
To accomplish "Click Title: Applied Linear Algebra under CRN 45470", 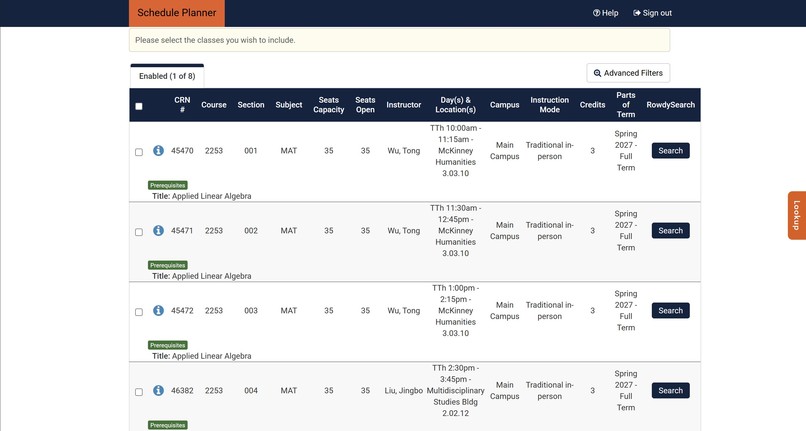I will point(202,196).
